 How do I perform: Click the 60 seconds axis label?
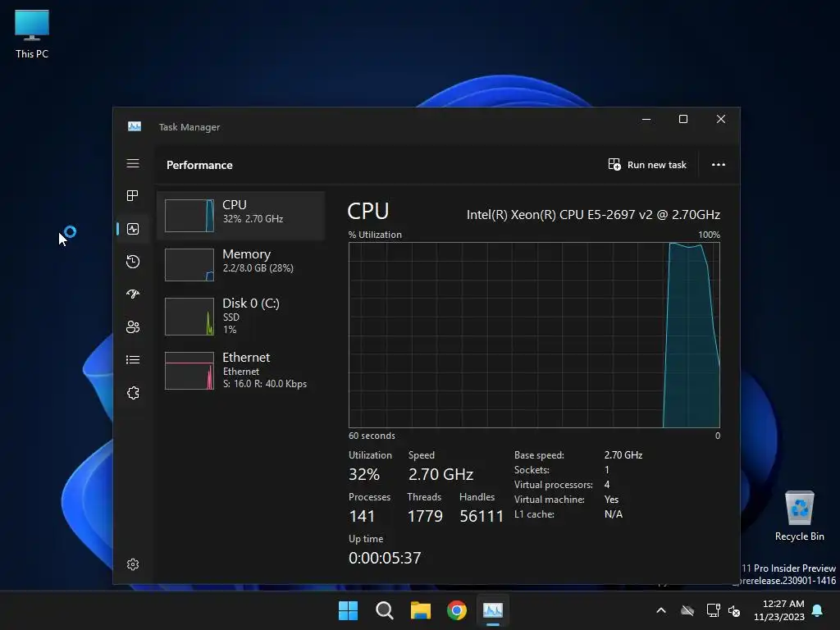click(372, 436)
